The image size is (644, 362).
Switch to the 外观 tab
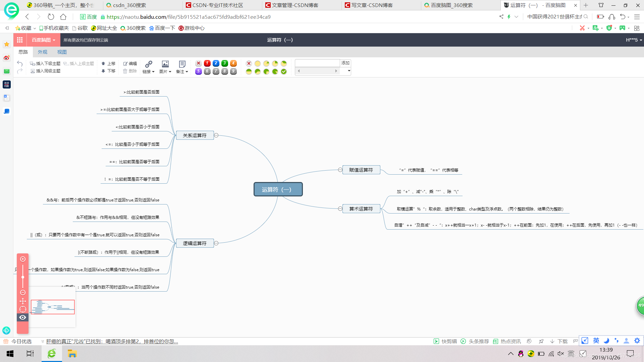pyautogui.click(x=43, y=52)
